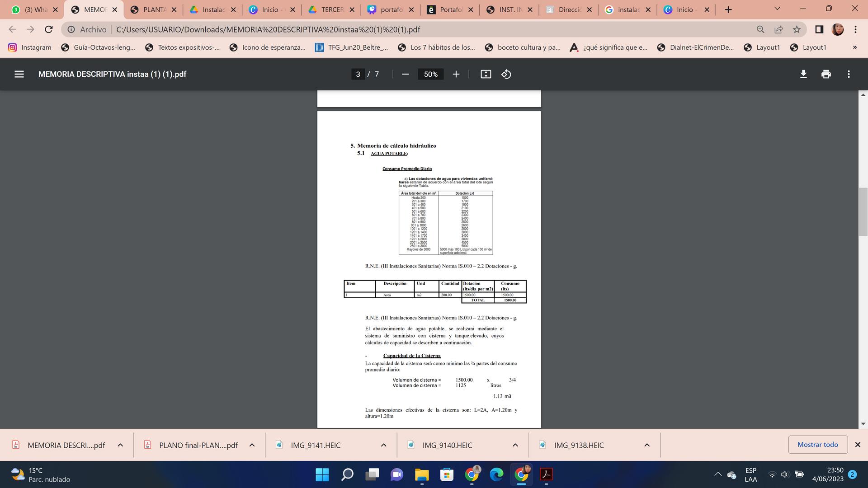Rotate the PDF document counterclockwise
Image resolution: width=868 pixels, height=488 pixels.
click(x=506, y=74)
